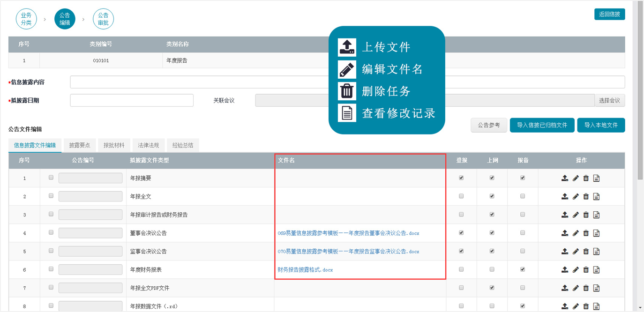
Task: Delete the 年报摘要 task
Action: 586,178
